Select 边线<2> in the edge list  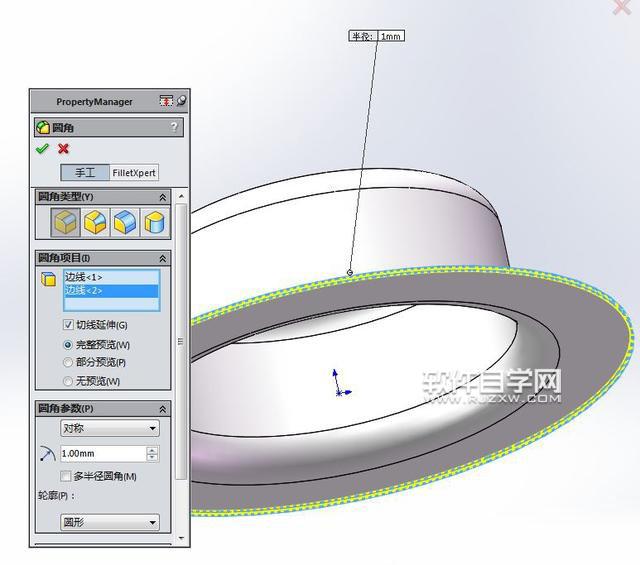[111, 291]
